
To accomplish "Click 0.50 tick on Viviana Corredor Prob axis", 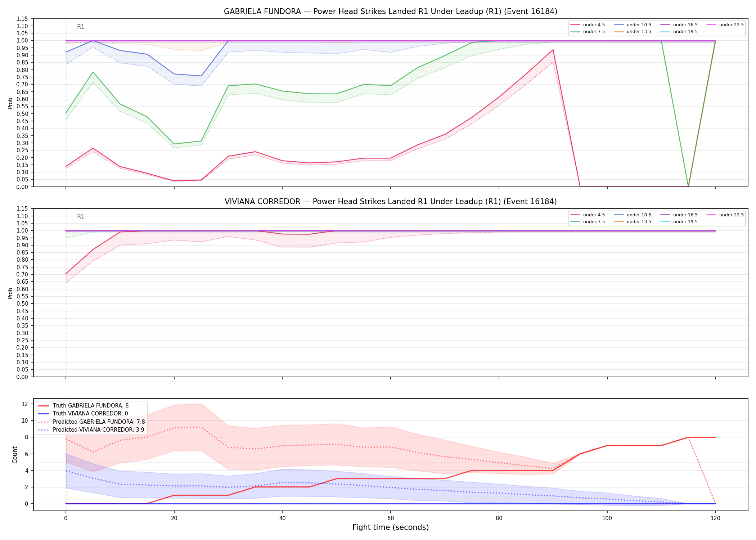I will tap(22, 304).
